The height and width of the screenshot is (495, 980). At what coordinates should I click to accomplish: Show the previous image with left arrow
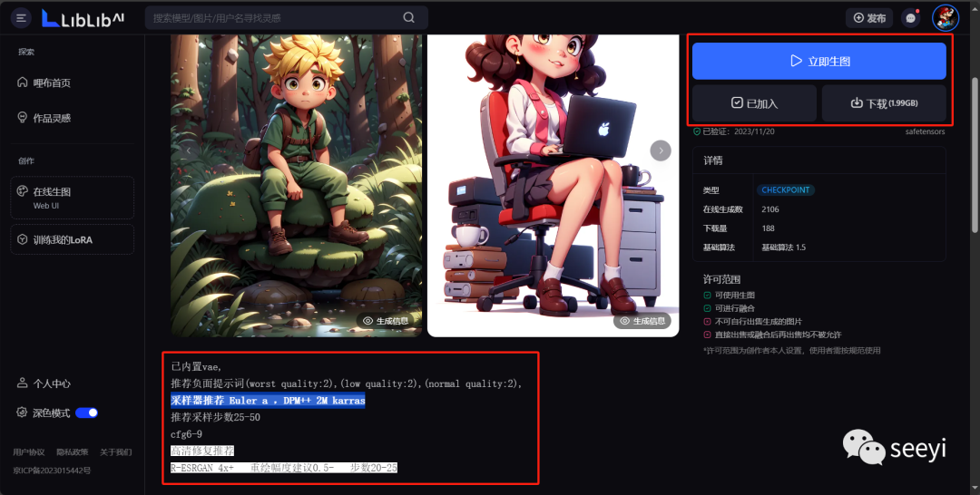(x=189, y=150)
